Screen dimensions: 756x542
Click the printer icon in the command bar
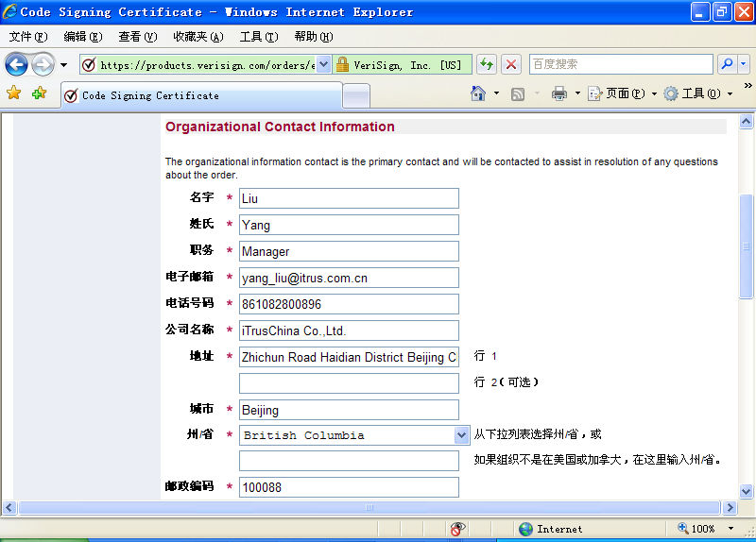(x=559, y=93)
